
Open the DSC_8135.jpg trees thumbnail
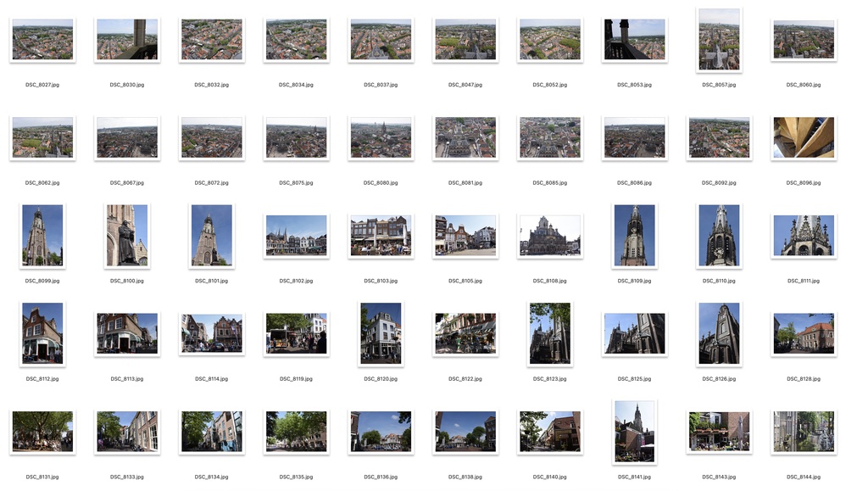[296, 432]
